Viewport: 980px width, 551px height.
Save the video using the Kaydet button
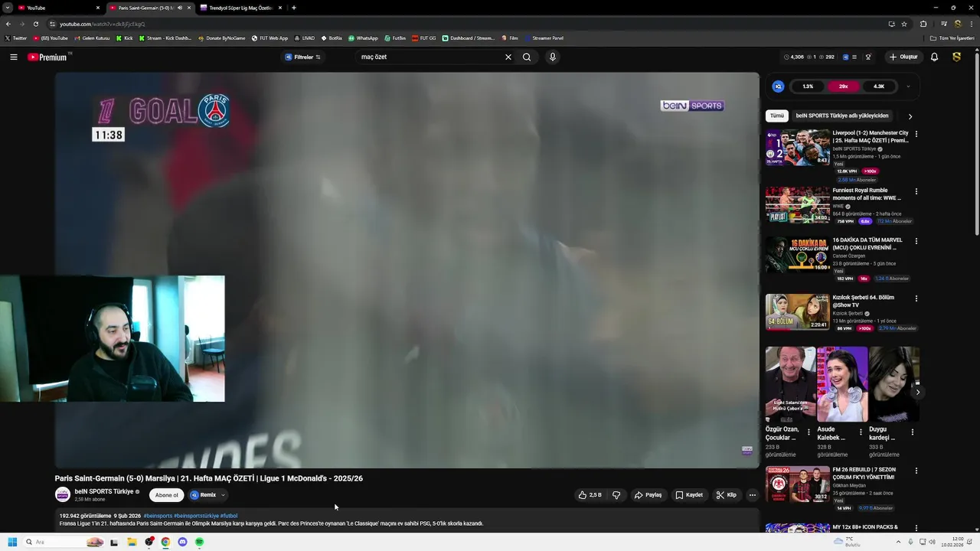[689, 495]
